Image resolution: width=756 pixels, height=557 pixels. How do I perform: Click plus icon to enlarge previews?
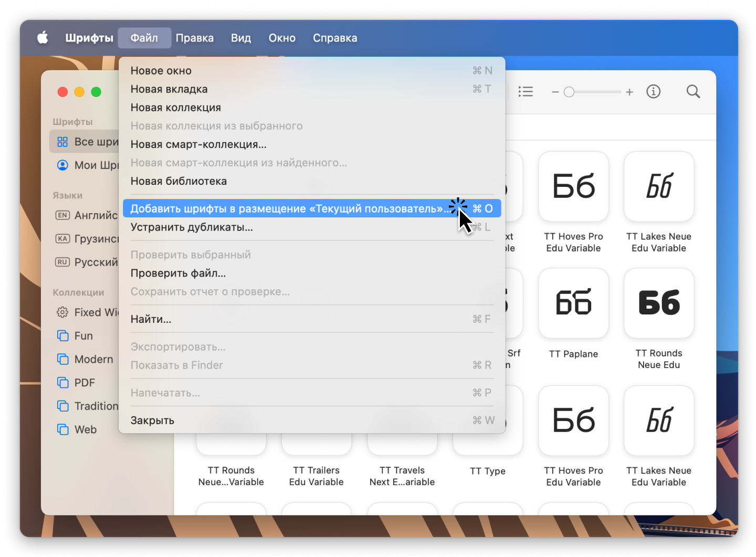(629, 92)
